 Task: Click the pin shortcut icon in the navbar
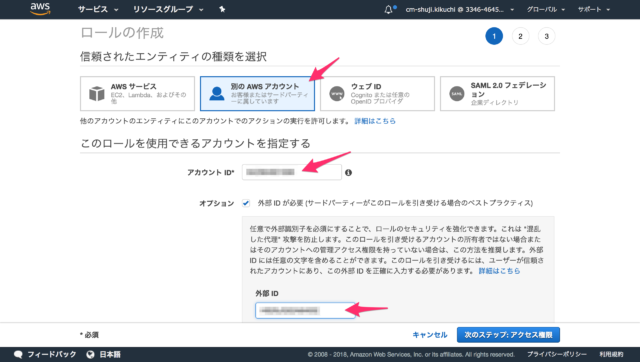222,9
